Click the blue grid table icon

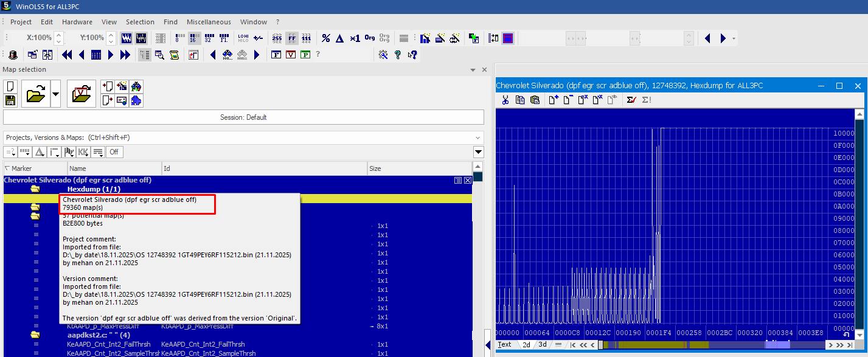tap(96, 55)
